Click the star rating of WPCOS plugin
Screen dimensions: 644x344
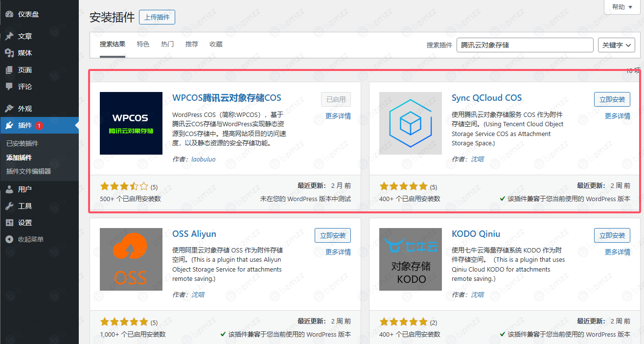(x=124, y=186)
